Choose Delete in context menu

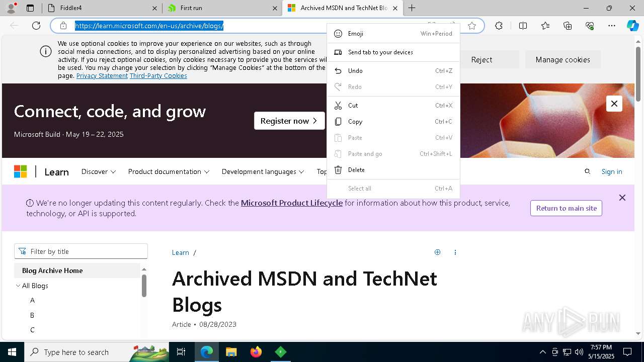coord(393,170)
